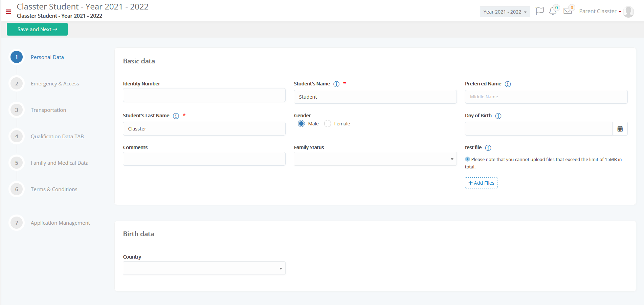Click the Basic data heading

pyautogui.click(x=139, y=61)
